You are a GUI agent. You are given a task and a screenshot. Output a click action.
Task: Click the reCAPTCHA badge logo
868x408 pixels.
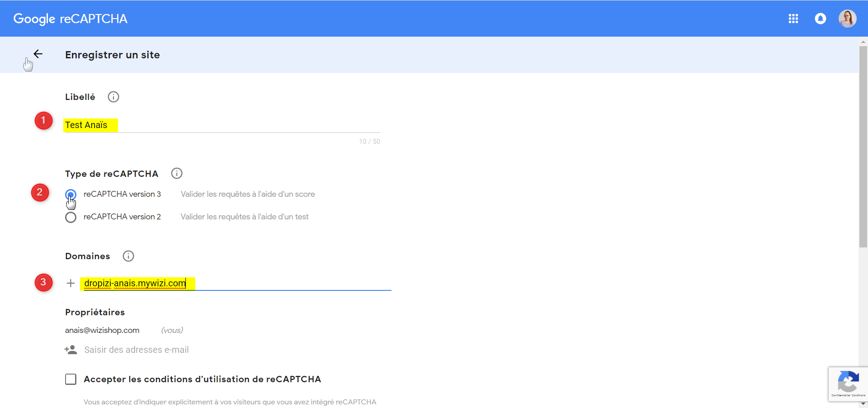(848, 381)
